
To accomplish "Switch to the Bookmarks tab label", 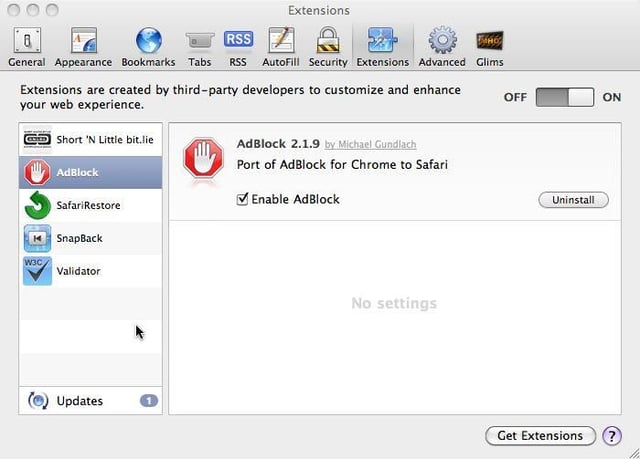I will (x=149, y=62).
